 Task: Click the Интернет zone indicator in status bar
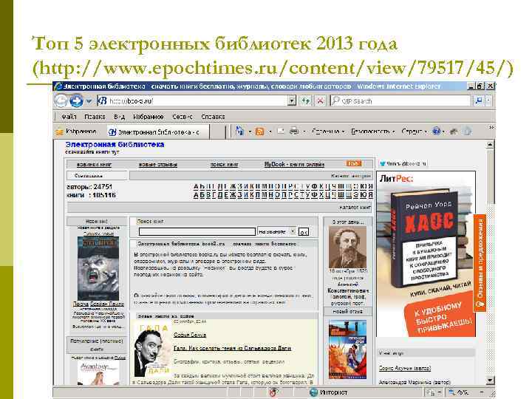[x=329, y=392]
